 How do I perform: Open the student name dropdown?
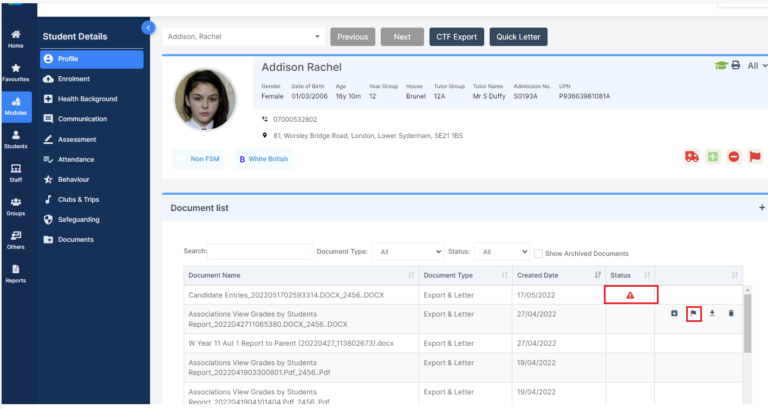click(x=244, y=37)
